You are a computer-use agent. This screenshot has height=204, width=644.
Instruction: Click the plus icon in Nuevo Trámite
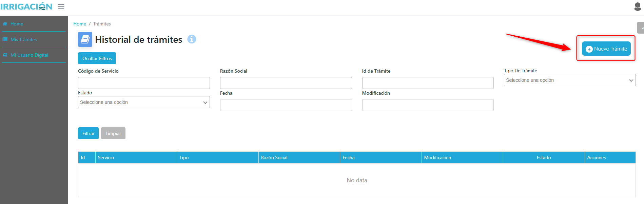(589, 49)
